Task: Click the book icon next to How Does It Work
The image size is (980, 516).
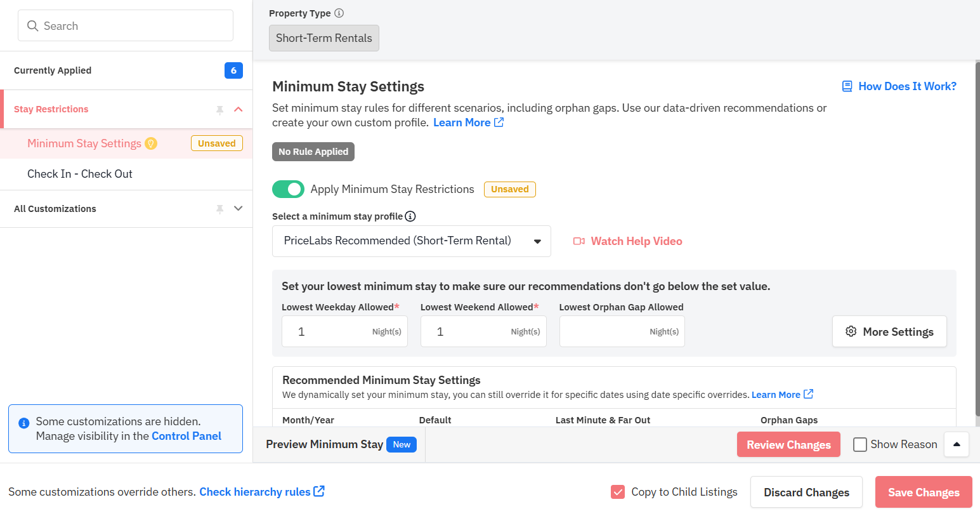Action: click(847, 86)
